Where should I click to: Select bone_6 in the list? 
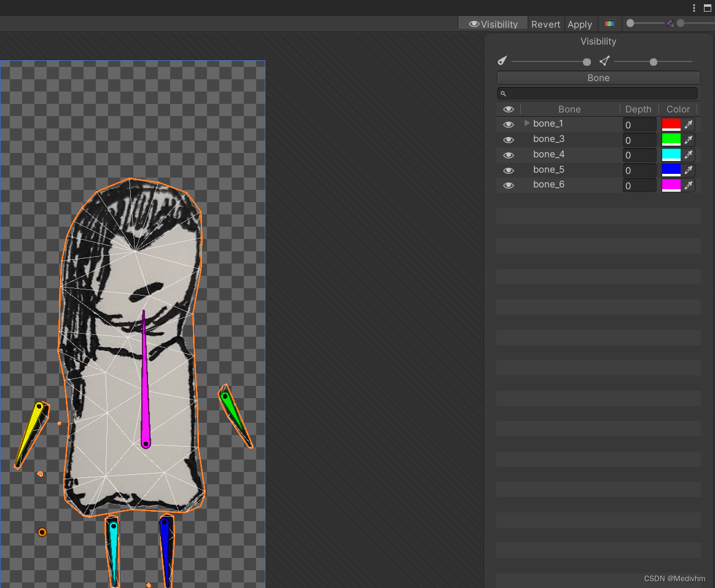tap(549, 185)
